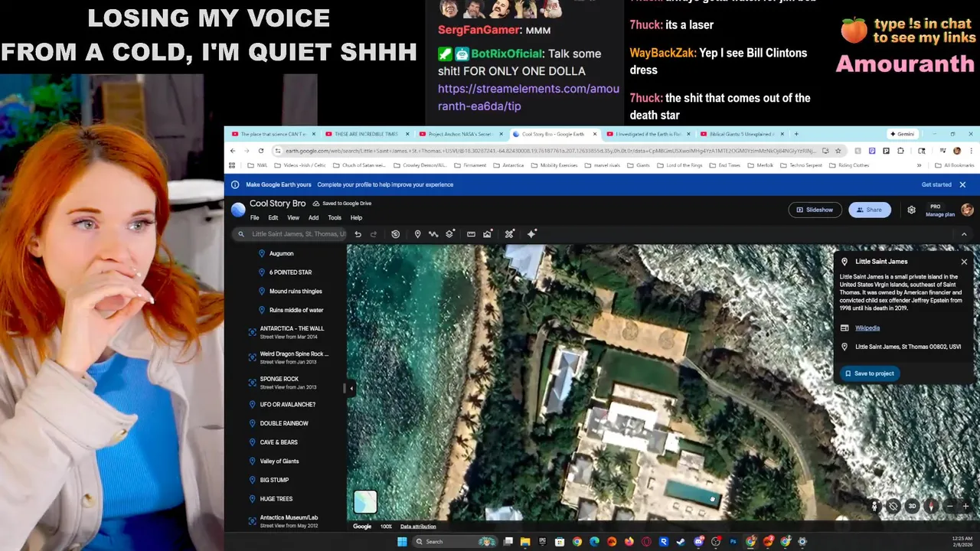Open the All Bookmarks folder

pyautogui.click(x=955, y=165)
